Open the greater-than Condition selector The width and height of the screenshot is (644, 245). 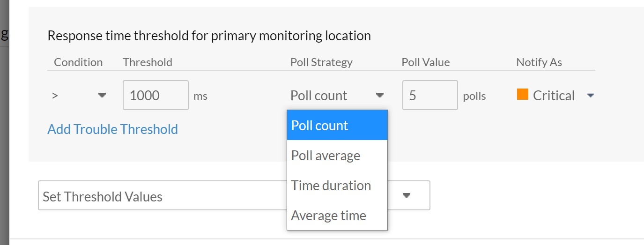77,96
